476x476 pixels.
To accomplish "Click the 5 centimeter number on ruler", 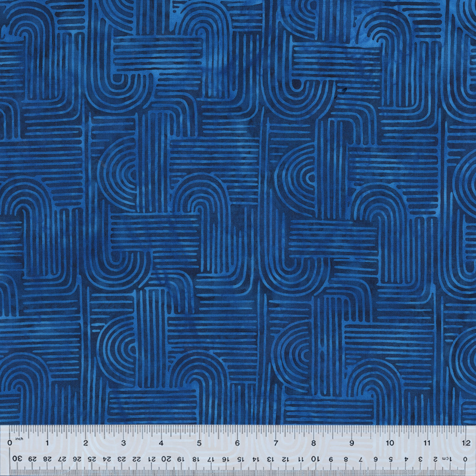I will [x=391, y=459].
